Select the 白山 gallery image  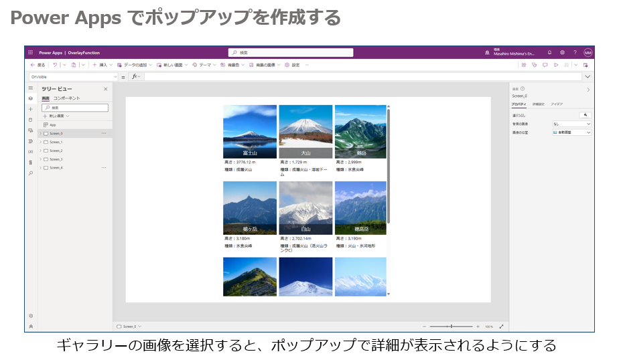(305, 208)
